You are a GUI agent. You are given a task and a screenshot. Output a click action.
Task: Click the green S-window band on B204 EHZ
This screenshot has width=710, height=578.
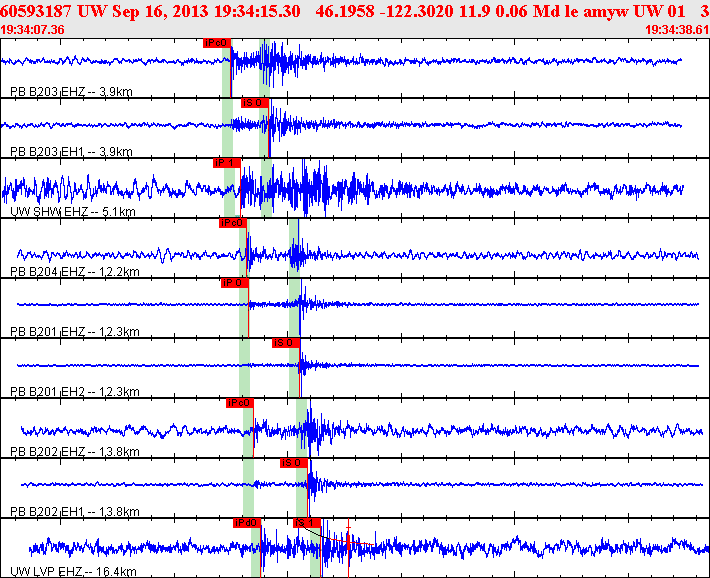point(294,248)
